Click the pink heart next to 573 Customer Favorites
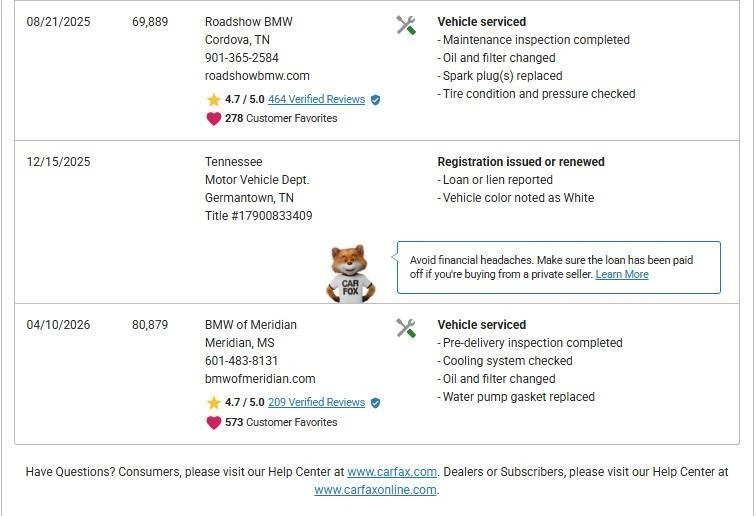The image size is (756, 516). click(213, 422)
